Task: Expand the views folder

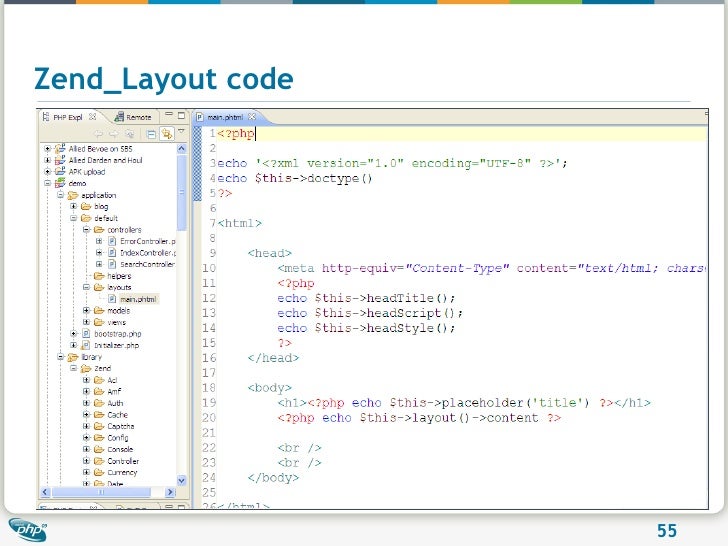Action: click(x=86, y=322)
